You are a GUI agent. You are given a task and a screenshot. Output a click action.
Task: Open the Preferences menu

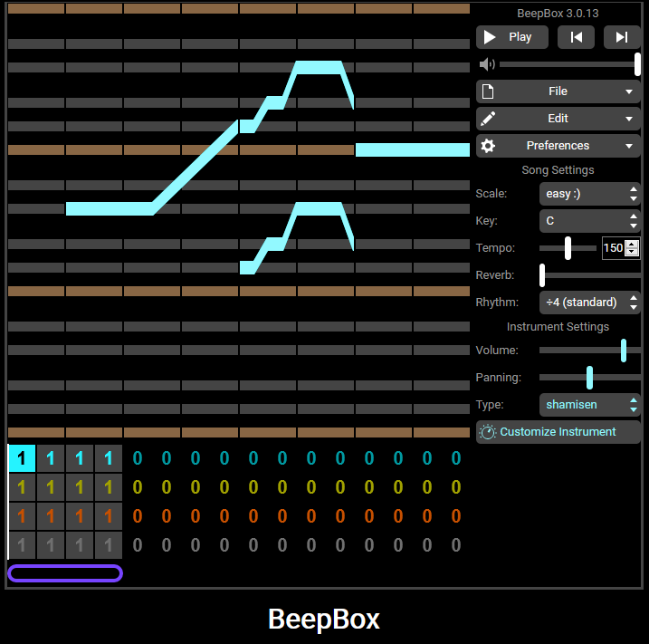(x=558, y=146)
